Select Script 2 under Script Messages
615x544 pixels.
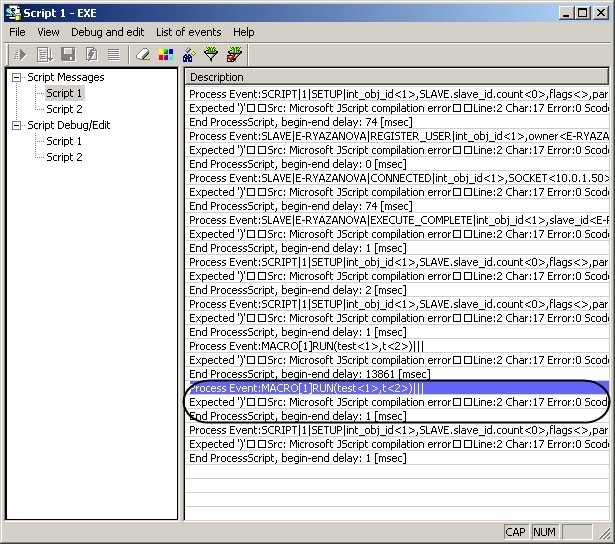(x=64, y=109)
